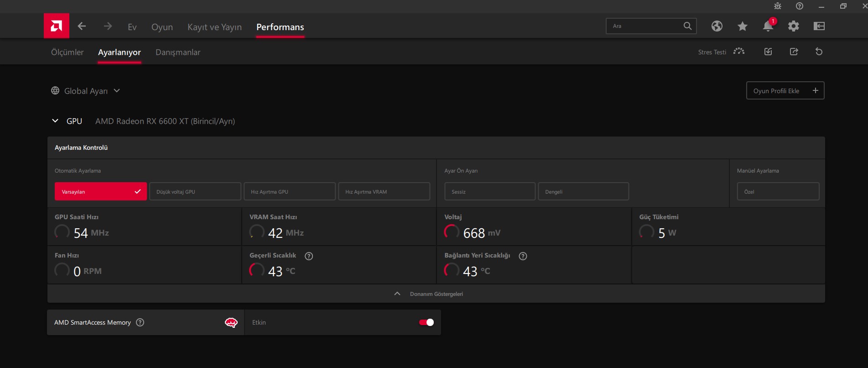Open favorites star icon
868x368 pixels.
coord(743,26)
